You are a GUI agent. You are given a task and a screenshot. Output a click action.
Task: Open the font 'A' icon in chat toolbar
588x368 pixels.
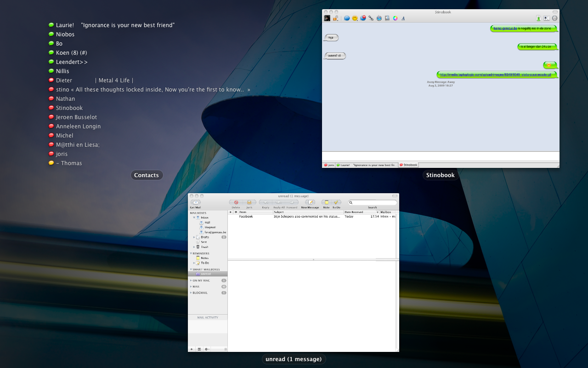click(x=403, y=18)
